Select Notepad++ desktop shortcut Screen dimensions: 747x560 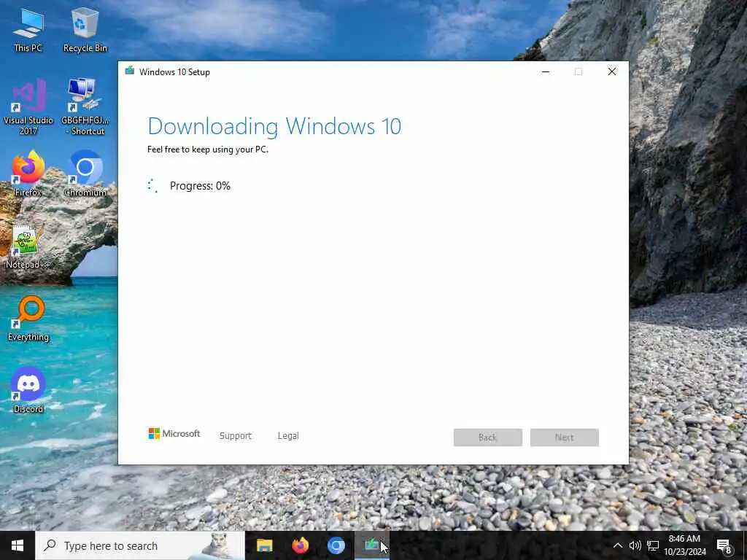click(x=28, y=246)
